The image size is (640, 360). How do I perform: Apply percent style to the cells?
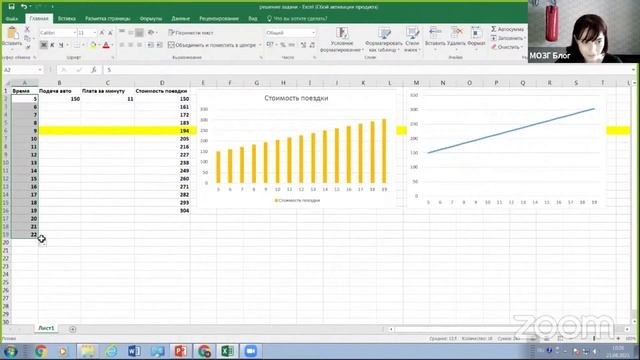pos(282,45)
